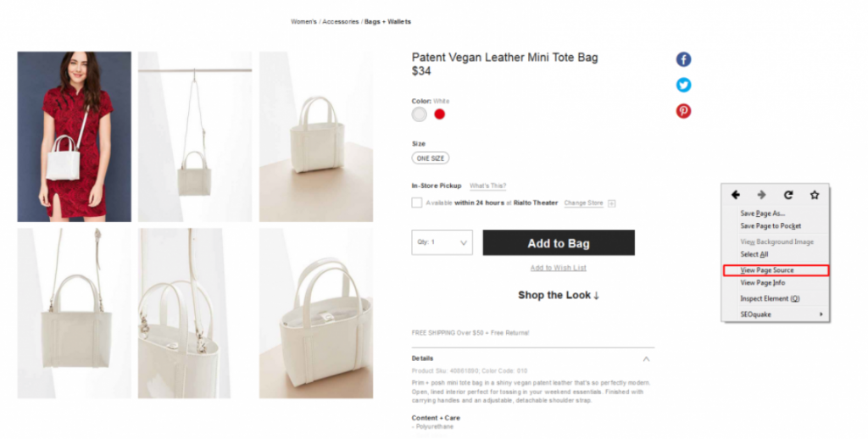This screenshot has width=868, height=439.
Task: Open the model wearing red dress thumbnail
Action: 75,136
